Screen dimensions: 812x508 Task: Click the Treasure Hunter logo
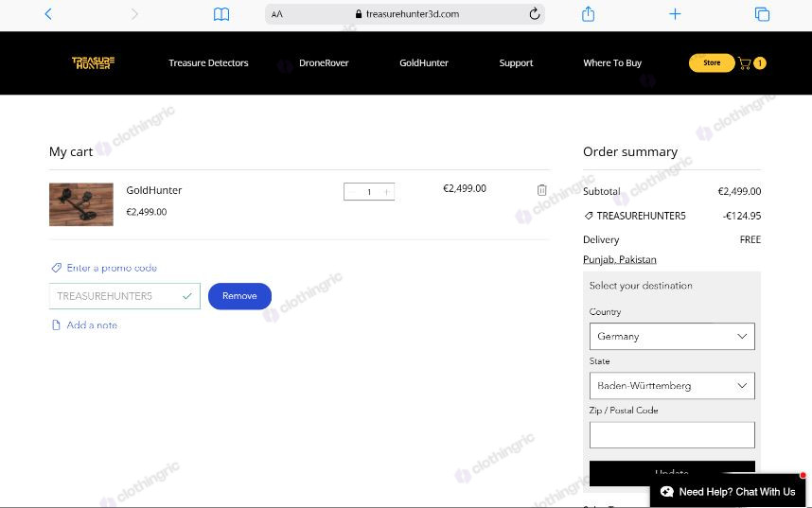(93, 62)
